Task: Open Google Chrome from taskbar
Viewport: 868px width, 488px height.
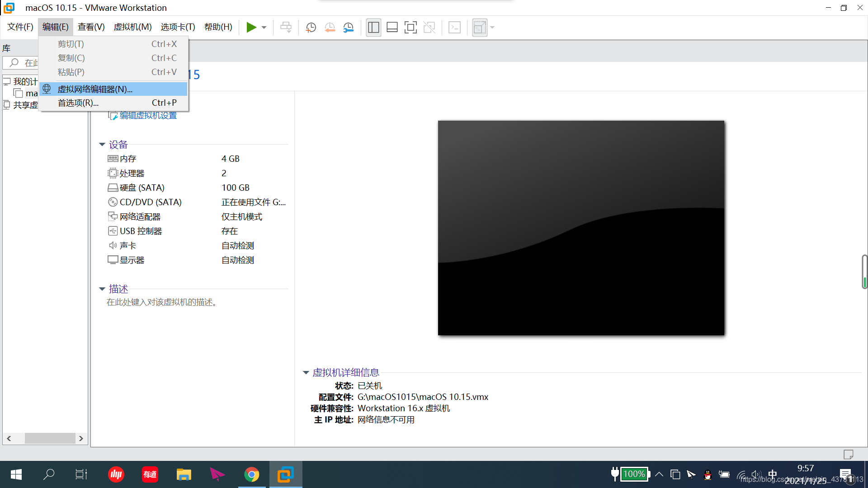Action: pyautogui.click(x=252, y=474)
